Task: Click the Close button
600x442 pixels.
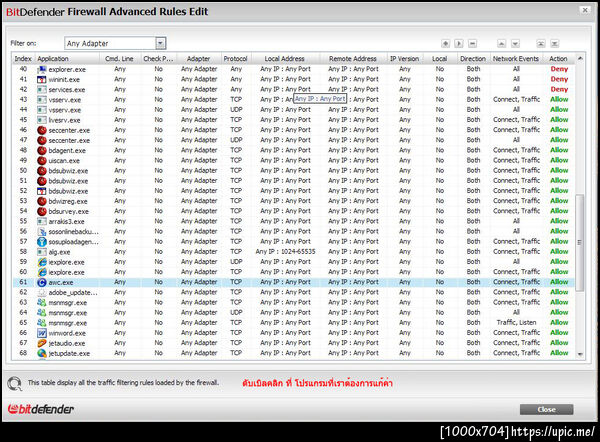Action: tap(546, 409)
